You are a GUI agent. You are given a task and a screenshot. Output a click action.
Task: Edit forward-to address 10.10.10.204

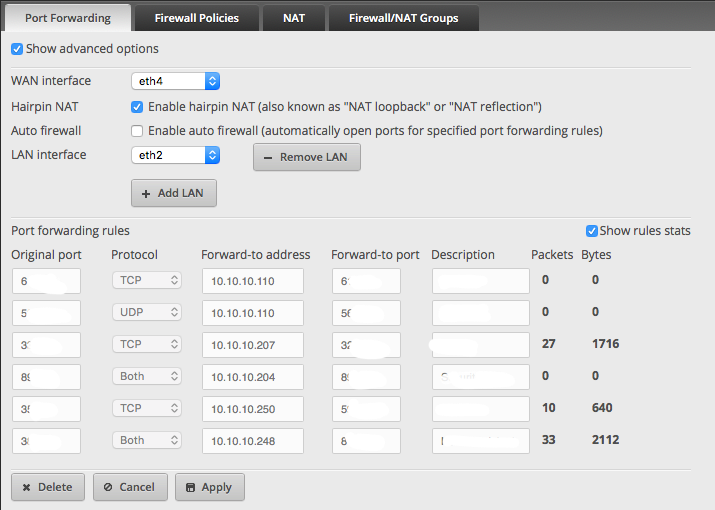click(252, 377)
